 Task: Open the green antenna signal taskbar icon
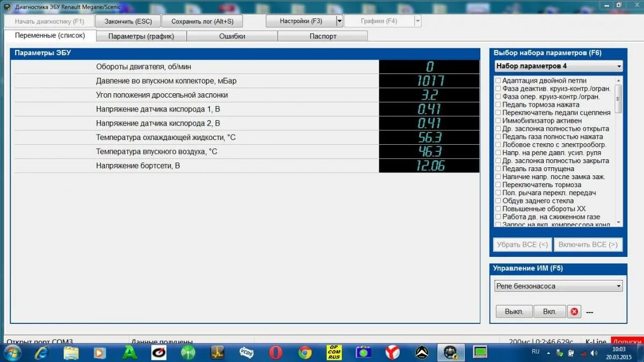coord(188,352)
